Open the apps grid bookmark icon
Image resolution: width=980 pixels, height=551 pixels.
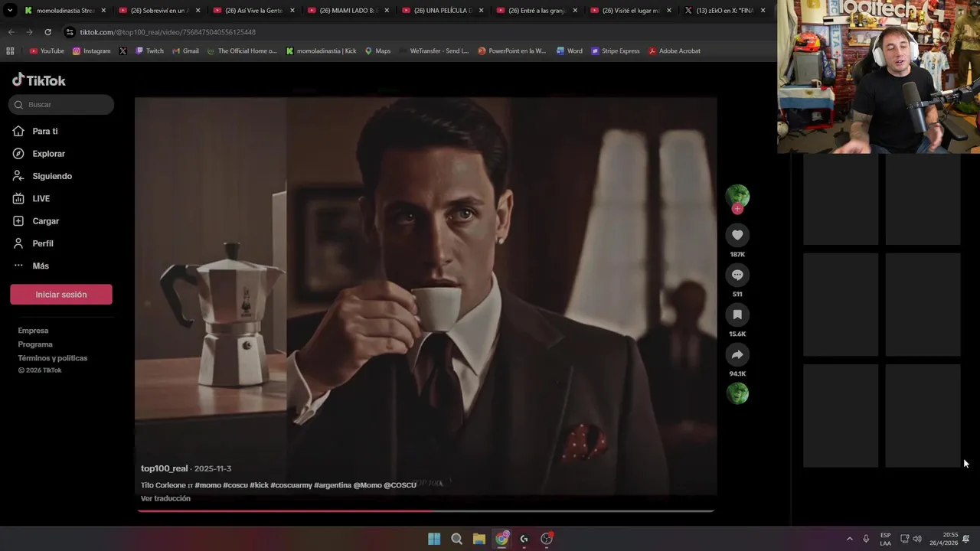click(10, 51)
